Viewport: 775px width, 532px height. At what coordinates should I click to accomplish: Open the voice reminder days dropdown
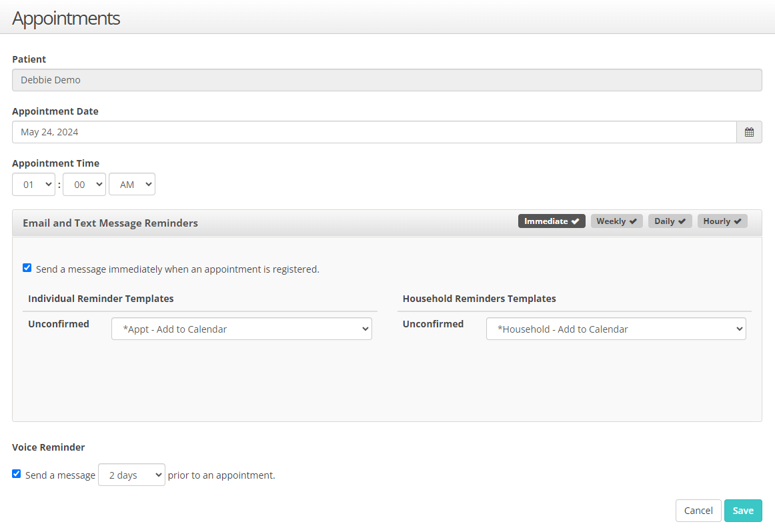(131, 475)
